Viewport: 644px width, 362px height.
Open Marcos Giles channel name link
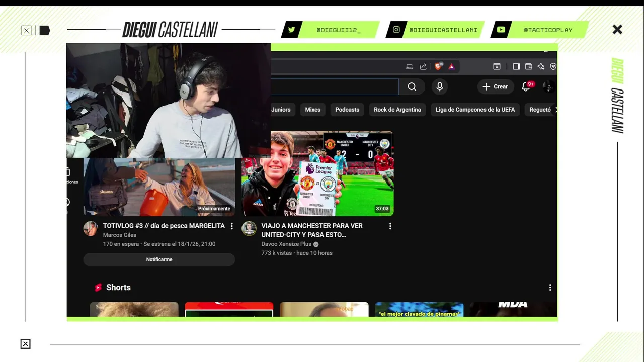click(x=120, y=235)
